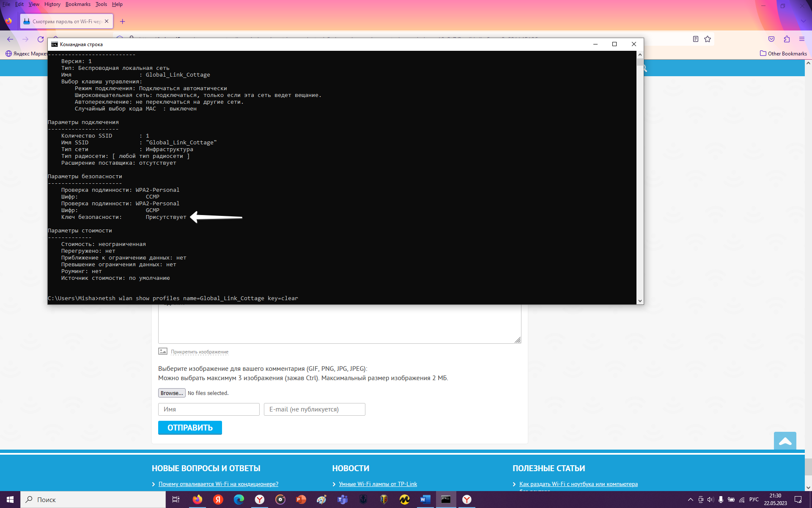Open Microsoft Word from the taskbar
This screenshot has width=812, height=508.
pos(425,500)
